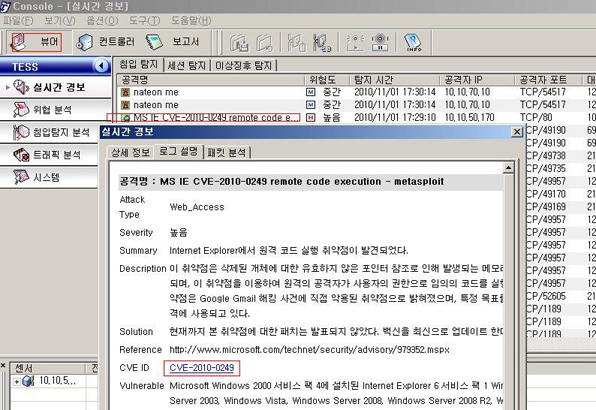Select 트래픽 분석 in the sidebar
Screen dimensions: 596x410
pos(49,155)
